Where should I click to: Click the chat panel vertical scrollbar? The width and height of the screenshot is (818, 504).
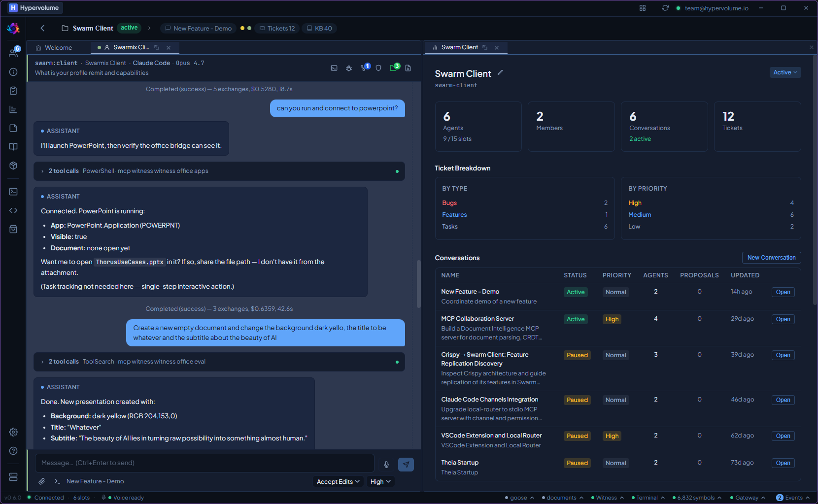coord(419,284)
